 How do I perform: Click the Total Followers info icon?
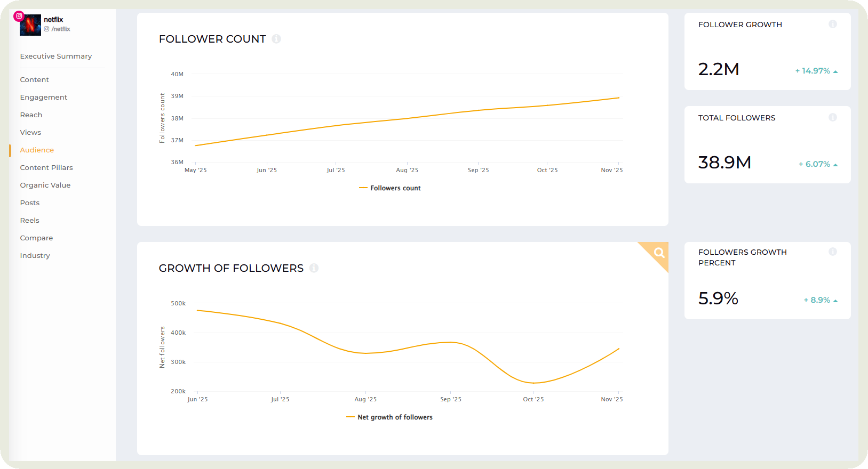click(x=833, y=117)
